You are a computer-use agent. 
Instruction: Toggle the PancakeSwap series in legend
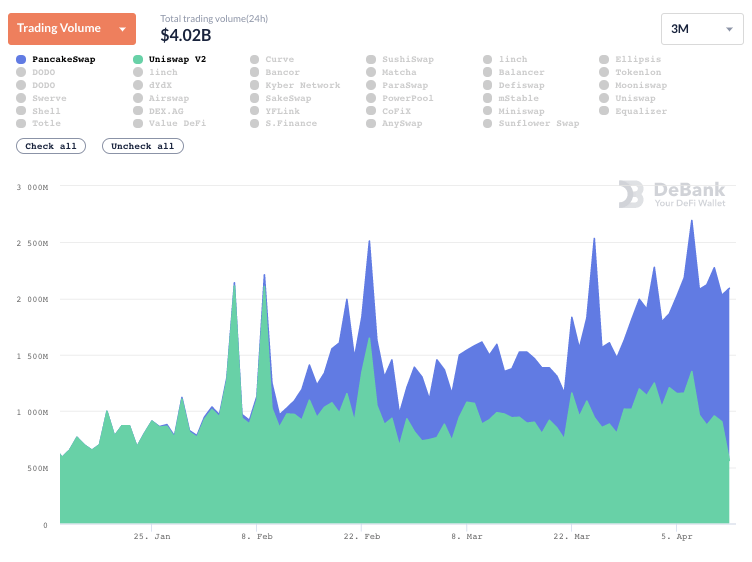click(x=56, y=59)
